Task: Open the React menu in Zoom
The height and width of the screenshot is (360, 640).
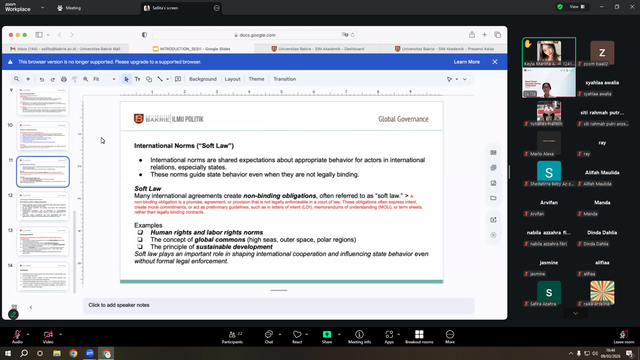Action: (x=297, y=337)
